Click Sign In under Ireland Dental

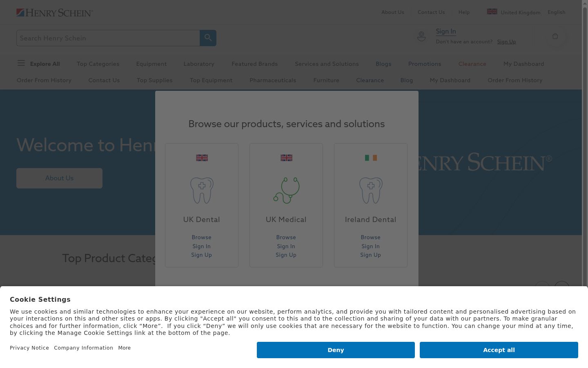tap(371, 246)
